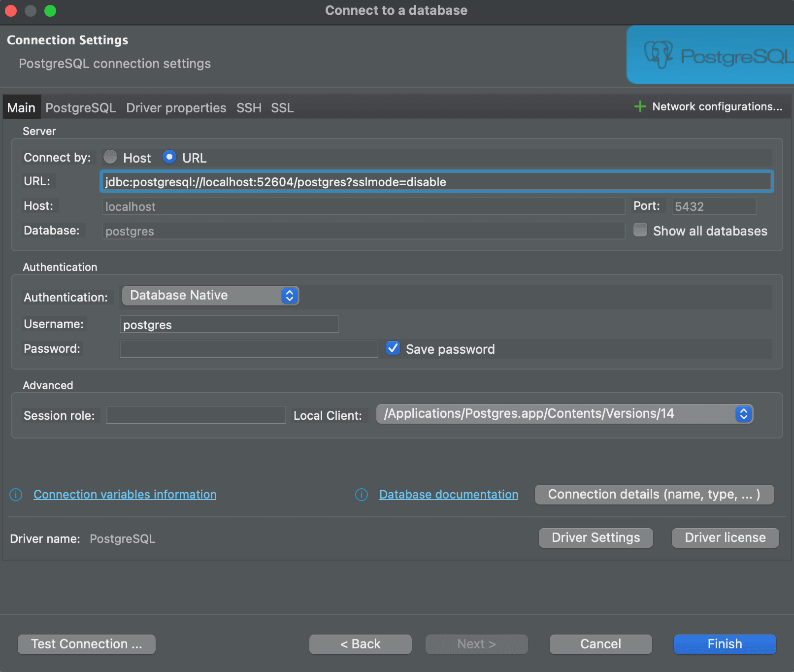Select the Host radio button
Screen dimensions: 794x672
110,157
